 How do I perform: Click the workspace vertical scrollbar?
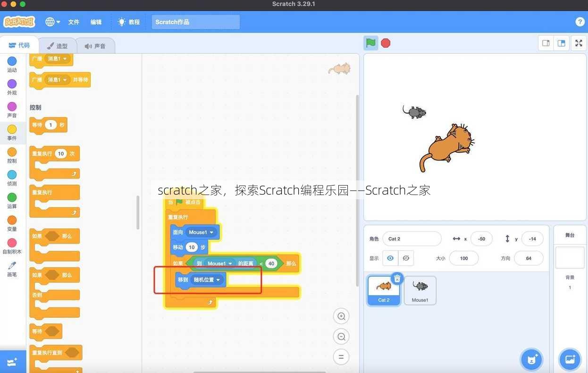tap(357, 190)
